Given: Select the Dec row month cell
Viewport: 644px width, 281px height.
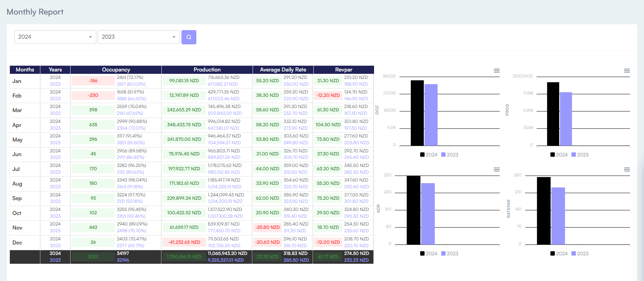Looking at the screenshot, I should pyautogui.click(x=17, y=243).
